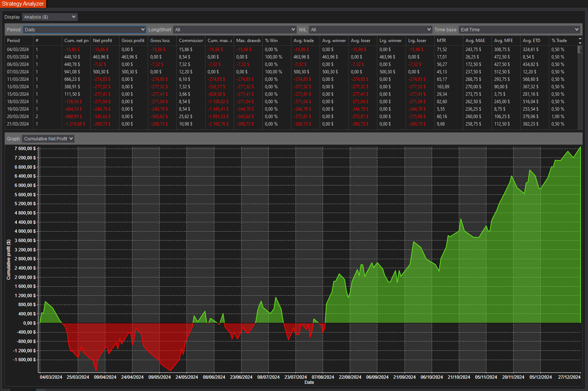Image resolution: width=588 pixels, height=391 pixels.
Task: Sort by the MTR column header
Action: point(449,41)
